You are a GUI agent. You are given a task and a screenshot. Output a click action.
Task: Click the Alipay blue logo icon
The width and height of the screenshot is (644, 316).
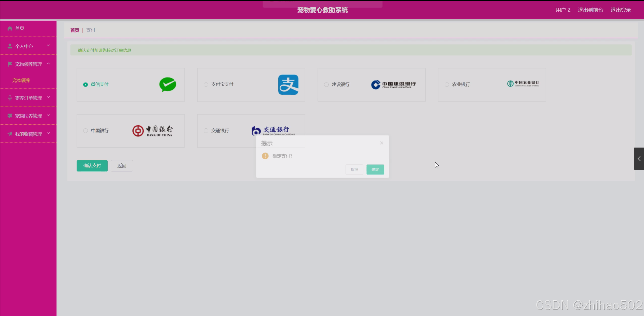pyautogui.click(x=288, y=85)
